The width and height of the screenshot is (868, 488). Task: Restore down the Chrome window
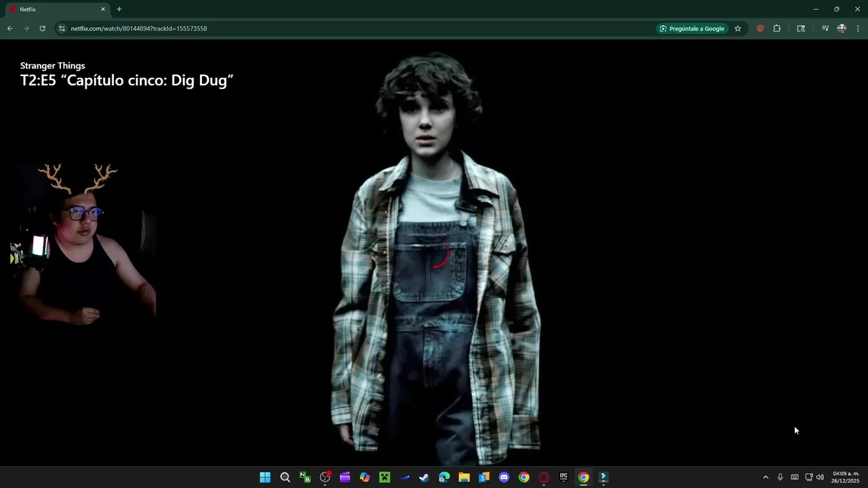click(x=837, y=9)
